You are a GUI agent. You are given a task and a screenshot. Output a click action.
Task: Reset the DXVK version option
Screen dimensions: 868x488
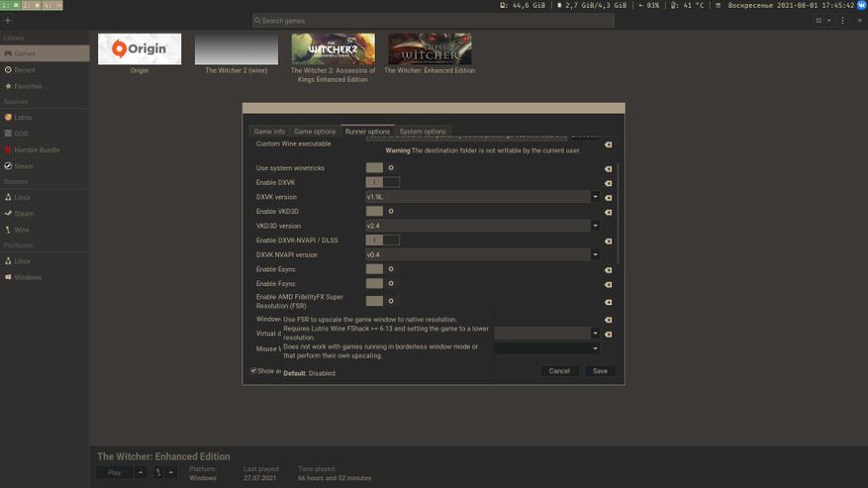coord(609,197)
